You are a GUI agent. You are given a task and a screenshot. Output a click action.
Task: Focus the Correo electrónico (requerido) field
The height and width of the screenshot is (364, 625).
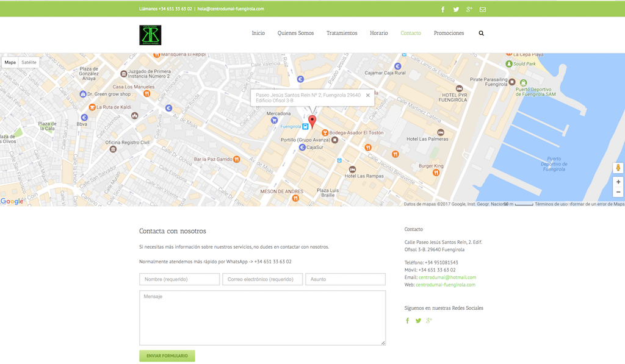tap(262, 279)
